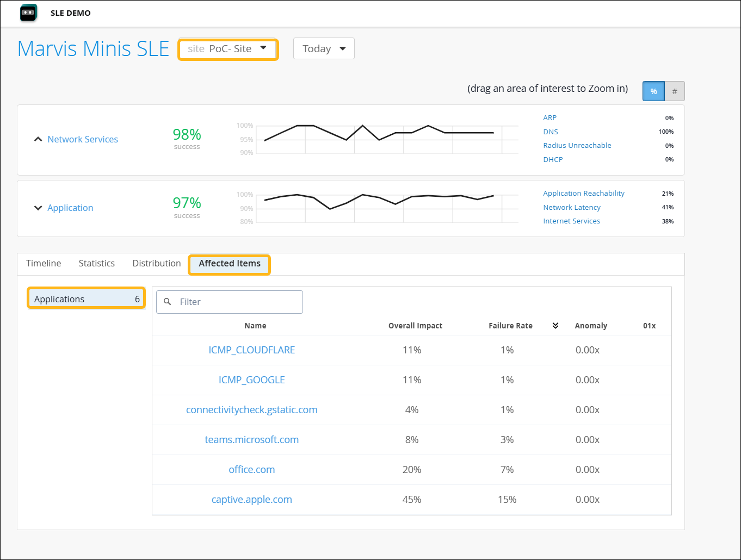Click the Marvis robot logo icon

[28, 13]
